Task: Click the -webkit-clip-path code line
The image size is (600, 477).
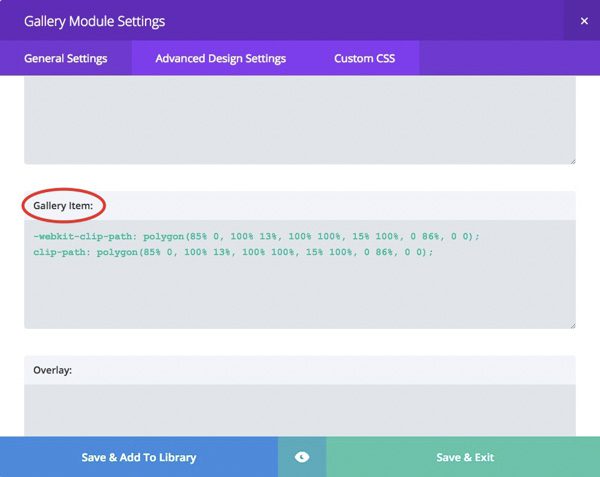Action: click(256, 236)
